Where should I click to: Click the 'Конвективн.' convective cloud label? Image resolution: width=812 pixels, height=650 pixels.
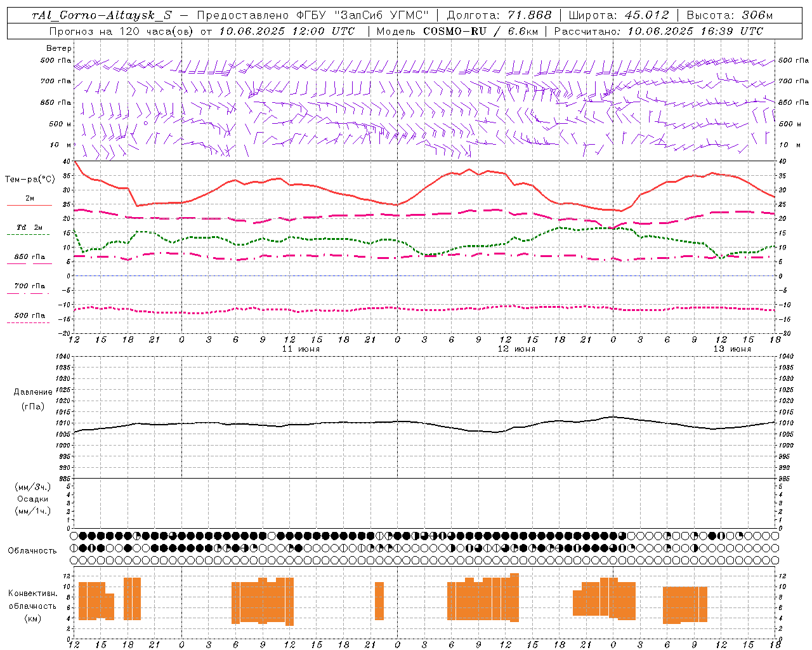point(32,594)
